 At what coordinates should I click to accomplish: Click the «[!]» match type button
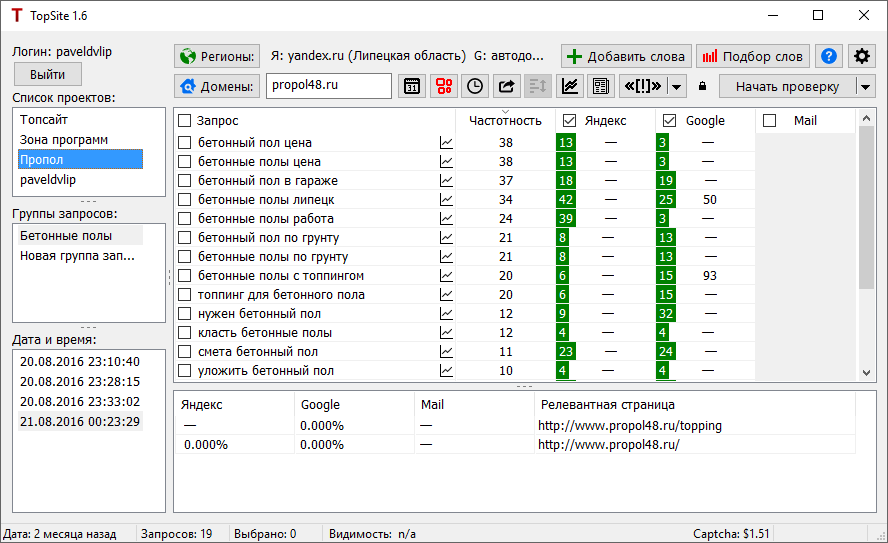point(642,86)
